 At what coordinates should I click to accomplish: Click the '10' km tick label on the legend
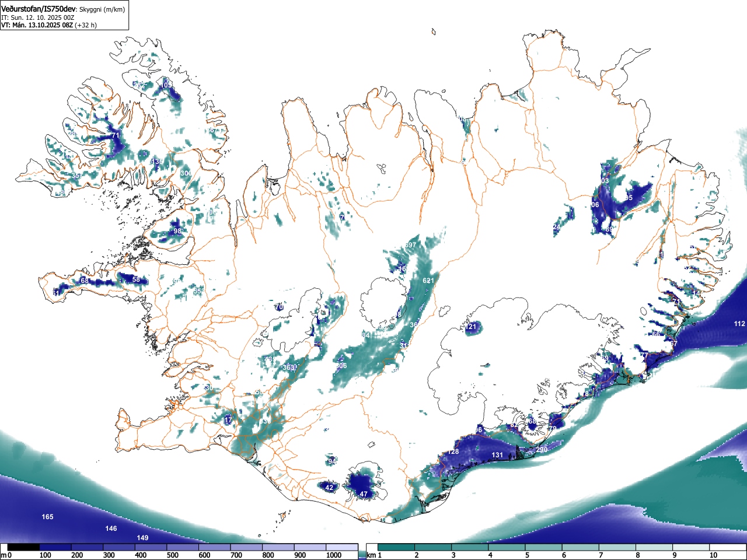713,555
